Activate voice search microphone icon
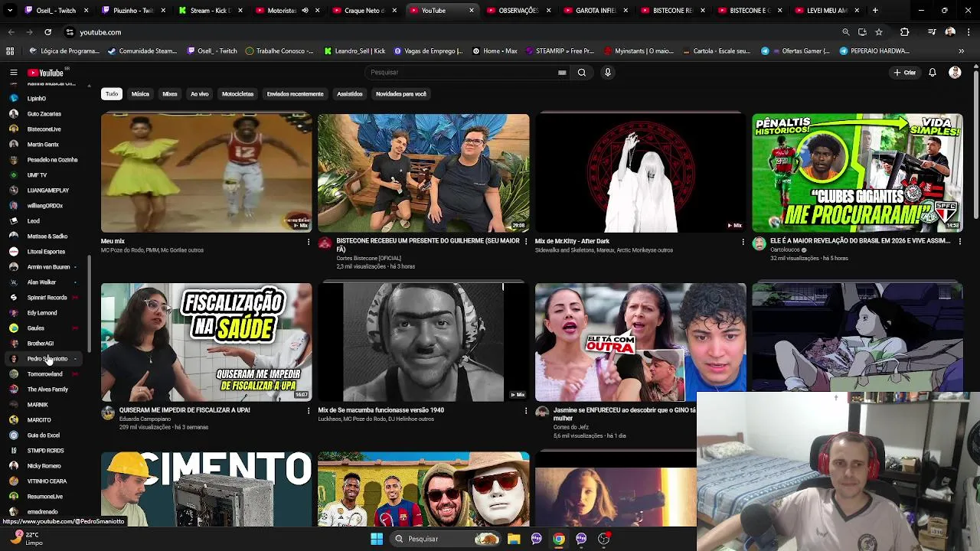This screenshot has height=551, width=980. [608, 72]
